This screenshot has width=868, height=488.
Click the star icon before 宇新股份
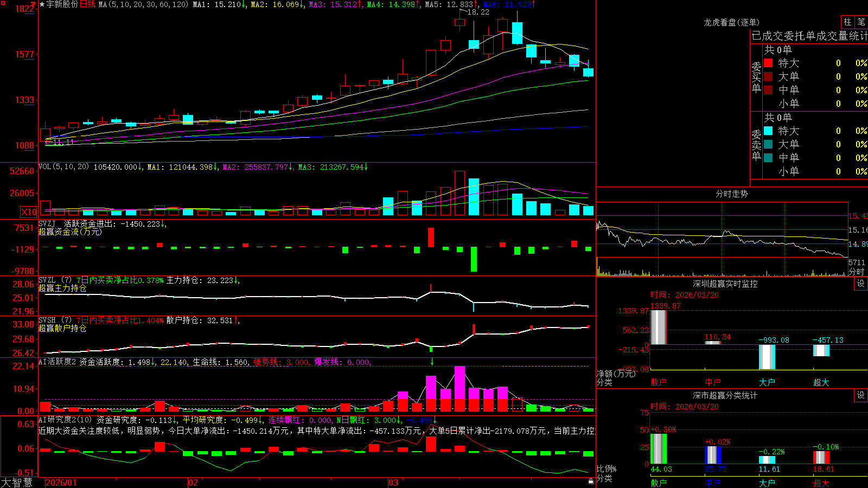click(42, 4)
